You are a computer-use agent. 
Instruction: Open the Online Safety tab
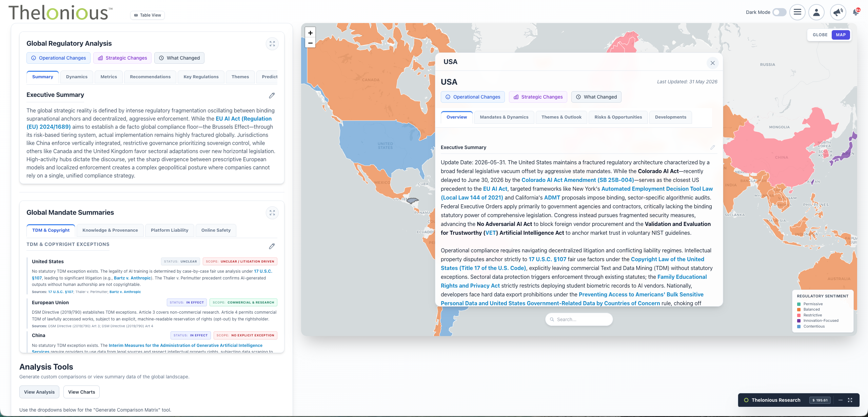[x=216, y=230]
